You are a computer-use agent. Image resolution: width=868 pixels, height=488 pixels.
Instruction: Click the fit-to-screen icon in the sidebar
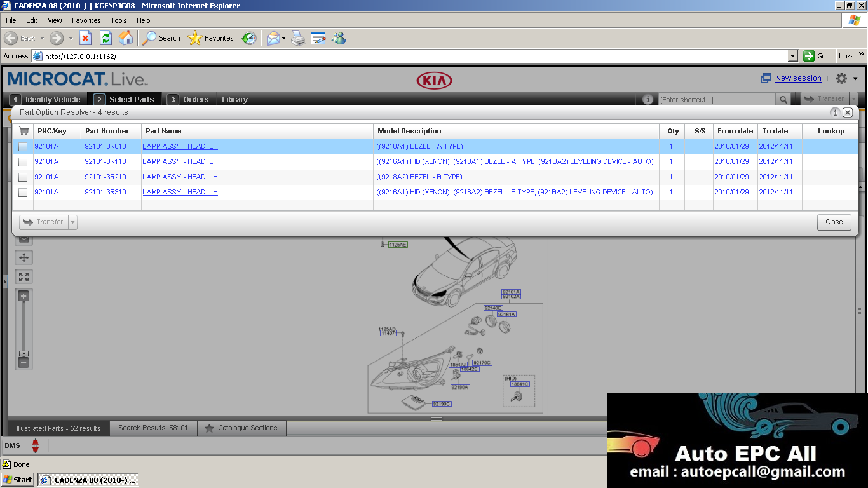(x=23, y=276)
